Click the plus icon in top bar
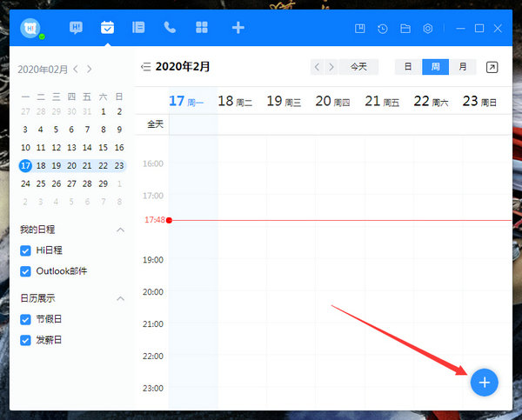The image size is (522, 420). point(238,28)
